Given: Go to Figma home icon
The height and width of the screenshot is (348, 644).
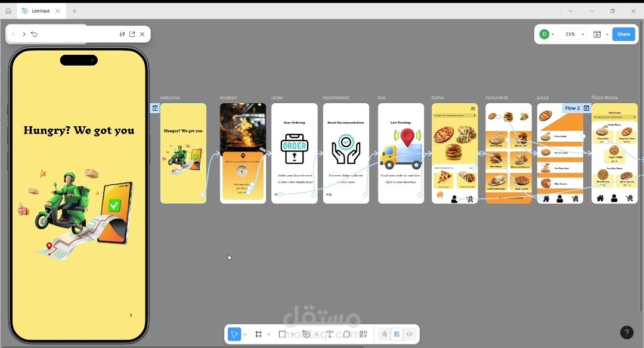Looking at the screenshot, I should click(x=8, y=11).
